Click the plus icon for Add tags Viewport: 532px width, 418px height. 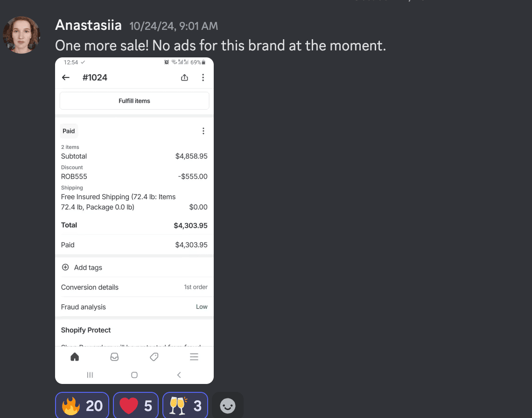point(65,267)
